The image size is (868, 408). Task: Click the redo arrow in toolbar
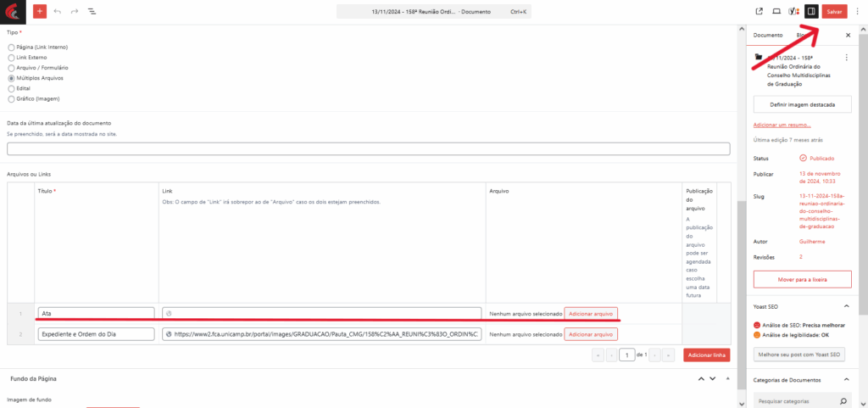click(75, 12)
